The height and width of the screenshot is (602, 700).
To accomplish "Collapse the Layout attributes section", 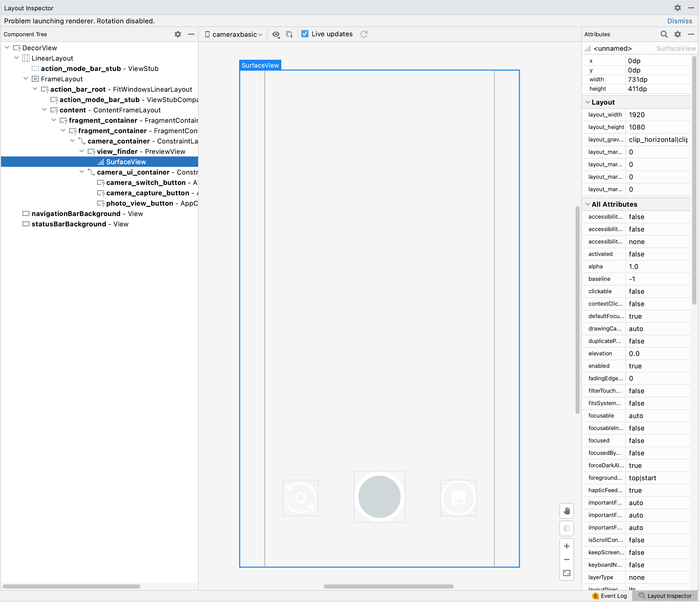I will pos(588,102).
